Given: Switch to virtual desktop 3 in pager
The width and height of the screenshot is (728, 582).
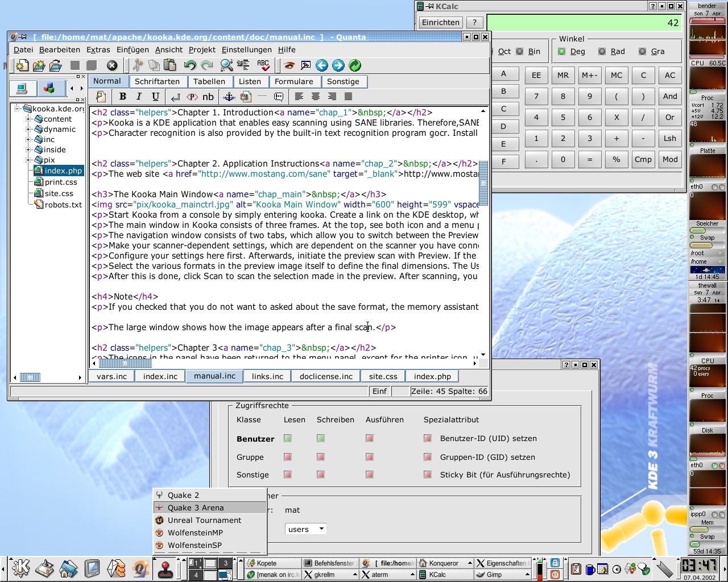Looking at the screenshot, I should pyautogui.click(x=225, y=563).
